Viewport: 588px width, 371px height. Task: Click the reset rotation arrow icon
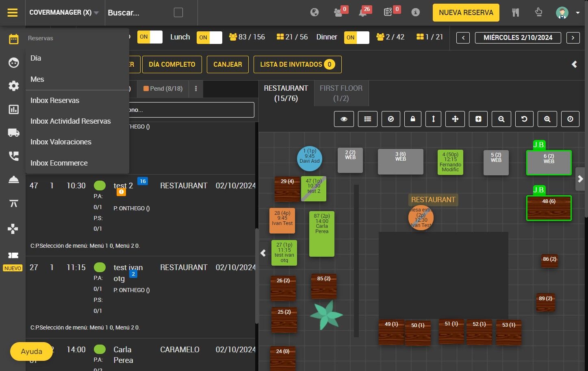tap(524, 119)
